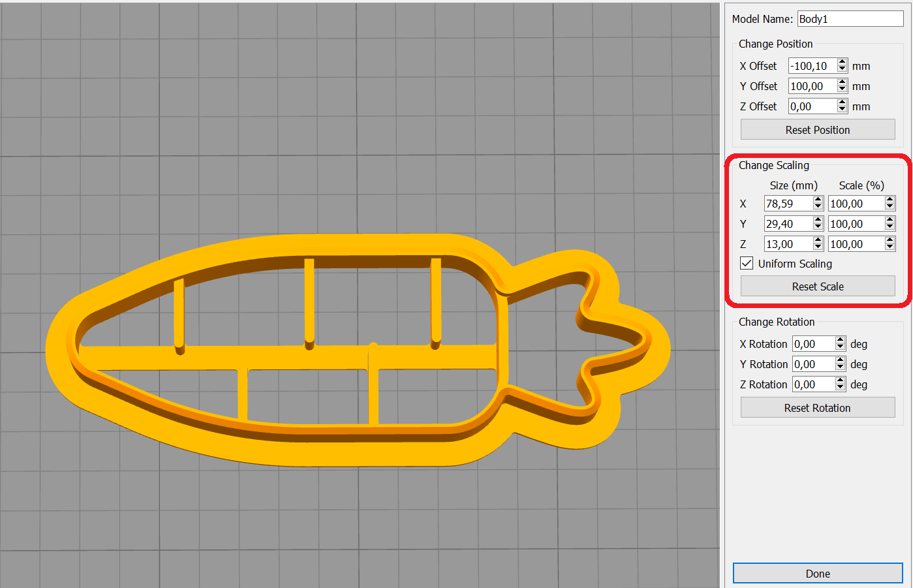Increase X size using the up arrow
Screen dimensions: 913x588
click(818, 200)
